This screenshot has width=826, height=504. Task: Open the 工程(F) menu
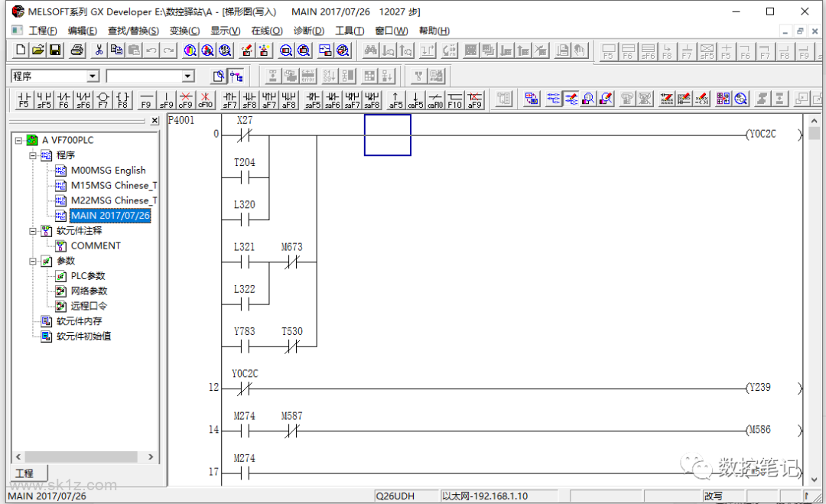(43, 31)
